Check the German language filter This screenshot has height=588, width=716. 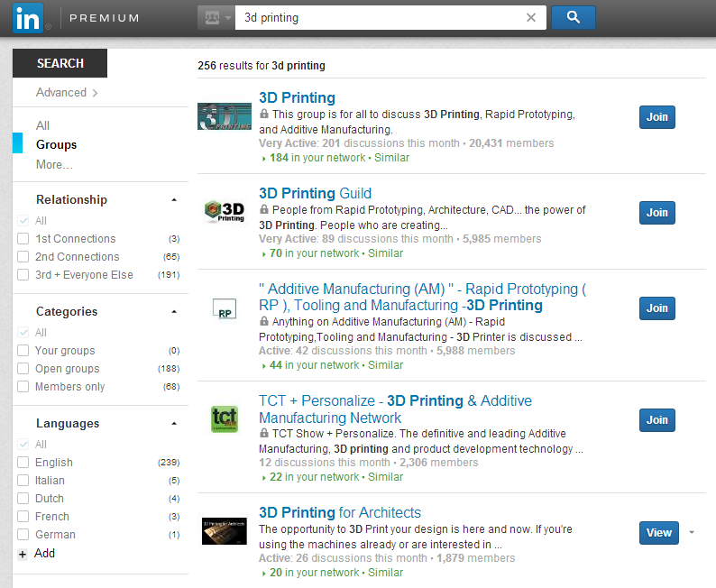tap(23, 535)
